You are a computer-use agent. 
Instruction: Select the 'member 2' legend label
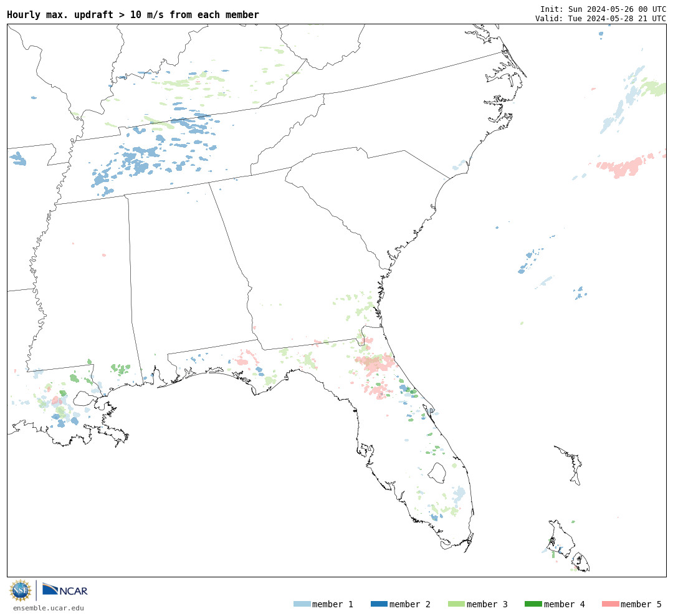click(x=410, y=604)
